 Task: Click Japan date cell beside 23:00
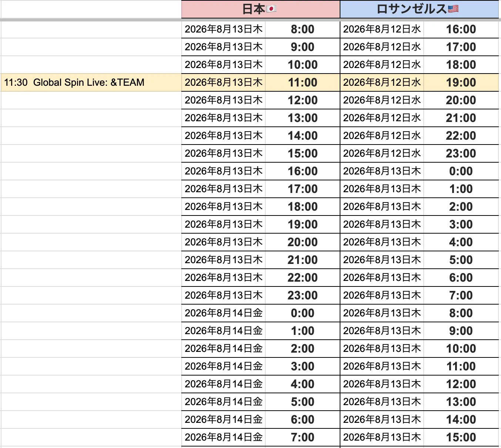[223, 295]
